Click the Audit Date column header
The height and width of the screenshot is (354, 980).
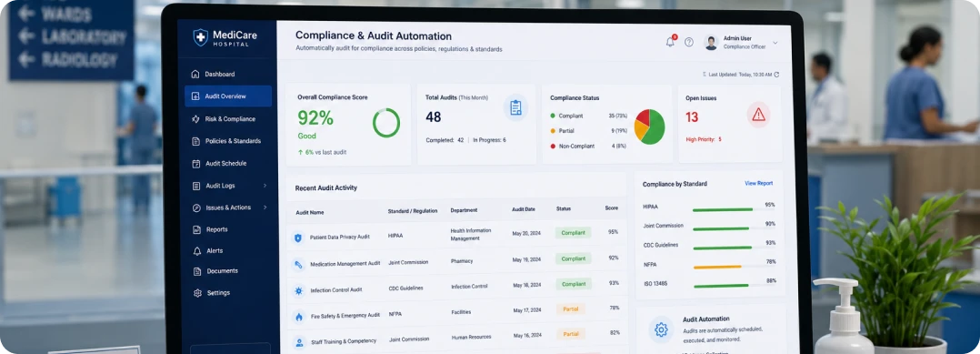[x=523, y=209]
